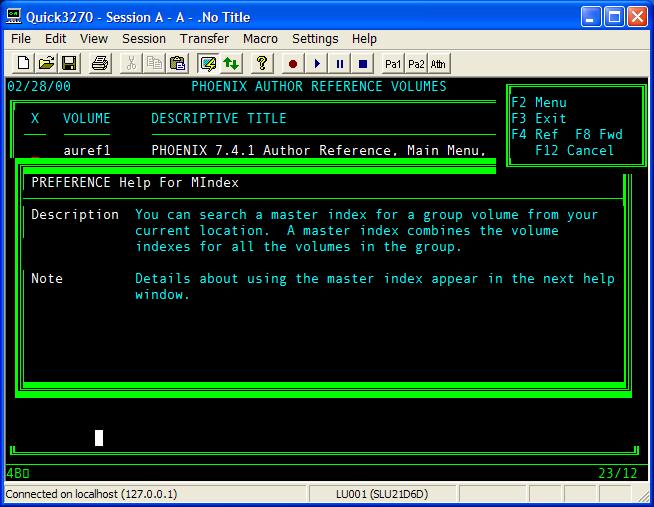Open the Session menu
Viewport: 654px width, 507px height.
pyautogui.click(x=144, y=39)
